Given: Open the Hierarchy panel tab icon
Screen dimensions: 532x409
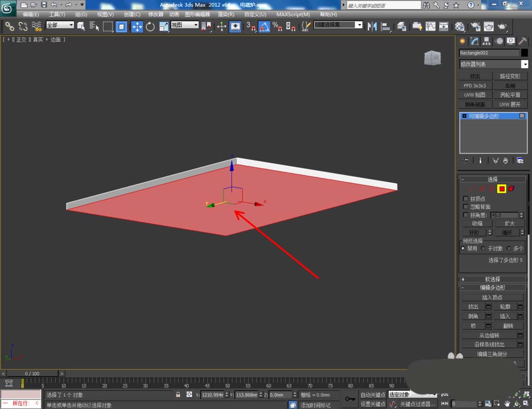Looking at the screenshot, I should click(486, 41).
